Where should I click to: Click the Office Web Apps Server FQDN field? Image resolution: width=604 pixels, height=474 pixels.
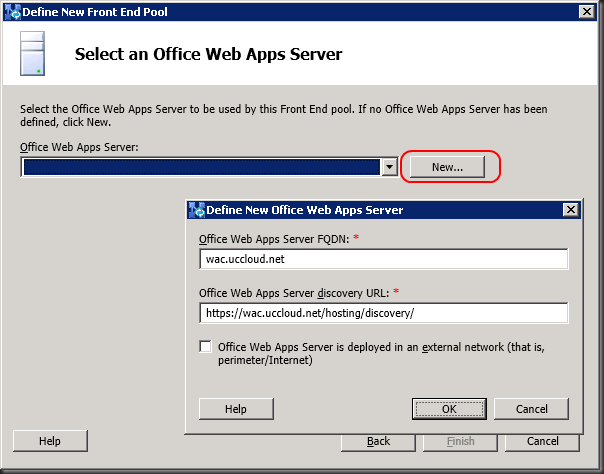point(384,259)
